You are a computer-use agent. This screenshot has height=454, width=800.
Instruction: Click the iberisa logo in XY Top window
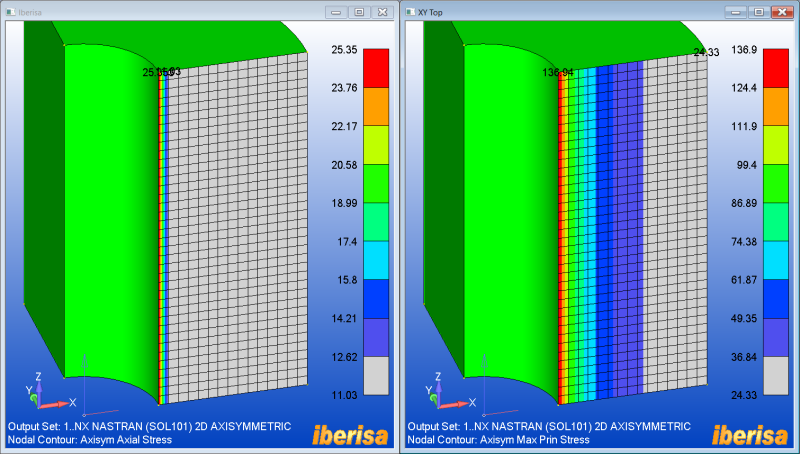749,436
